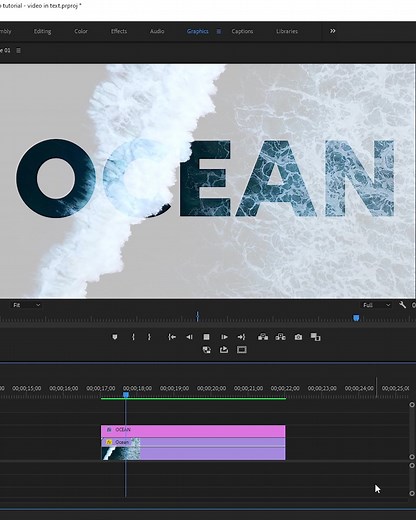Step back one frame

[x=189, y=337]
